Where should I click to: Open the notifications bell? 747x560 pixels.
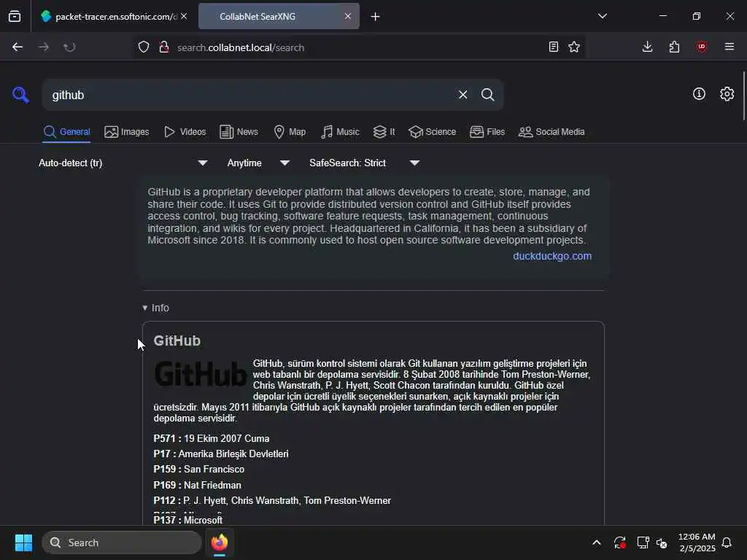click(x=727, y=542)
